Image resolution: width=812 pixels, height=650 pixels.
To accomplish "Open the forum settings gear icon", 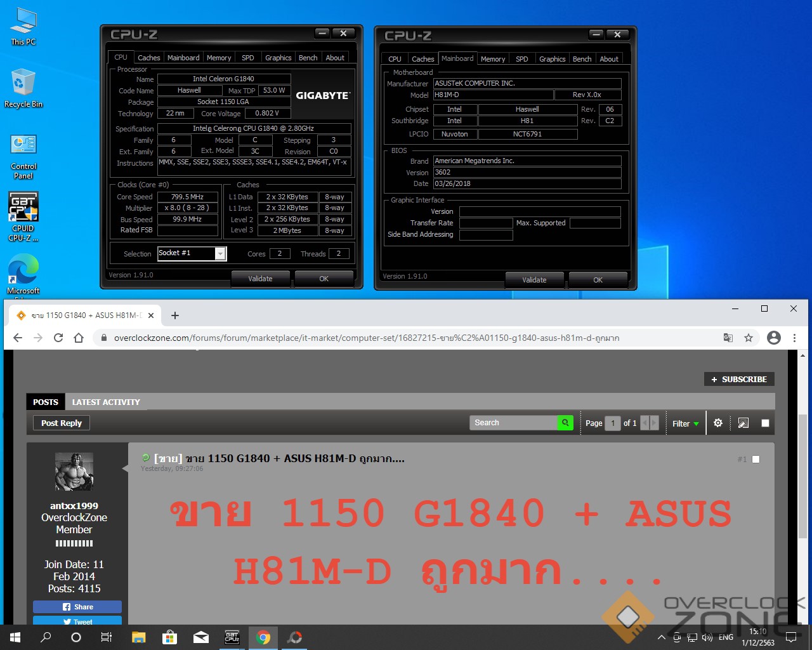I will coord(718,423).
